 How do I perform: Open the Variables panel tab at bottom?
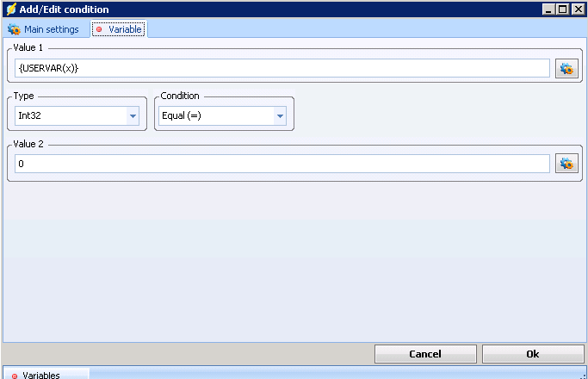(41, 376)
